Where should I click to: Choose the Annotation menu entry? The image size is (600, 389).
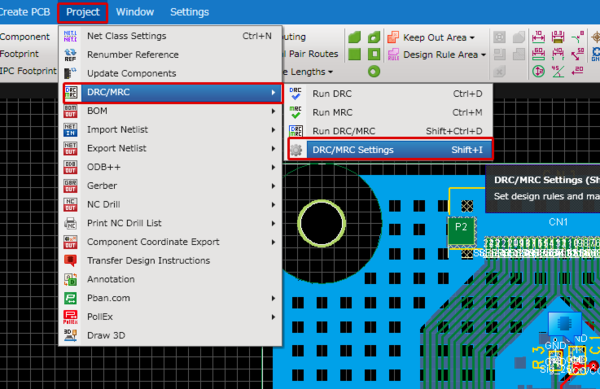point(170,279)
